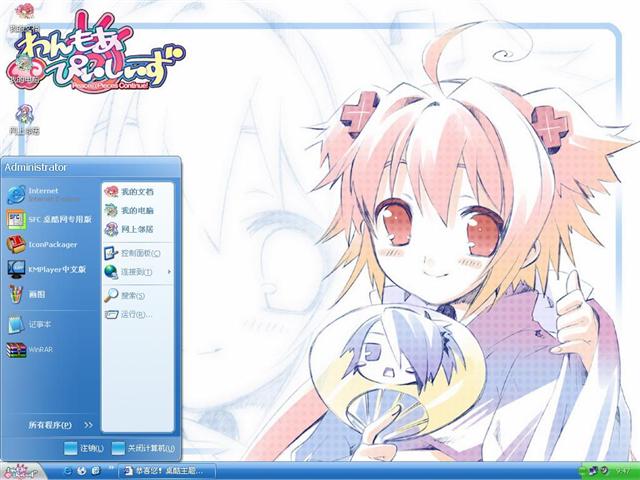Expand 所有程序 (All Programs) list

pos(60,425)
